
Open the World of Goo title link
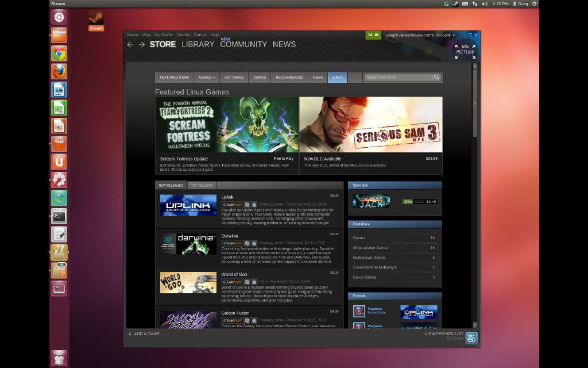[234, 274]
